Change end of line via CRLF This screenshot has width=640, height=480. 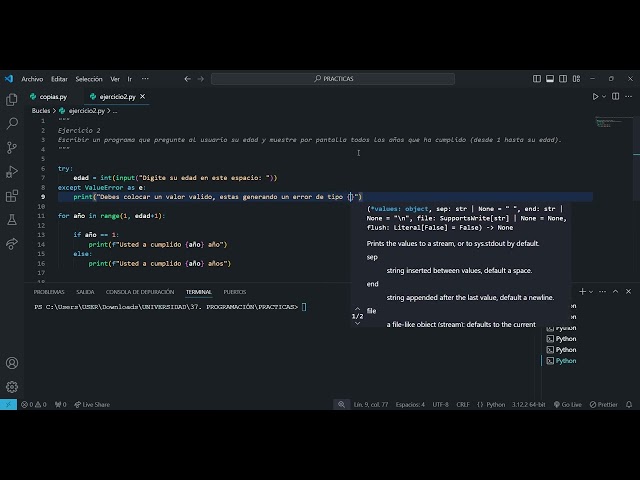(462, 404)
